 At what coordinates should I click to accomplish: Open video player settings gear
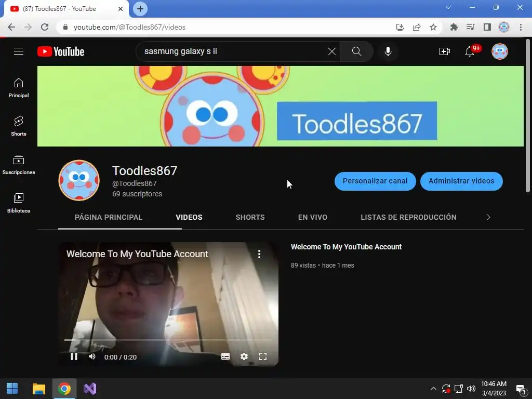[x=244, y=356]
